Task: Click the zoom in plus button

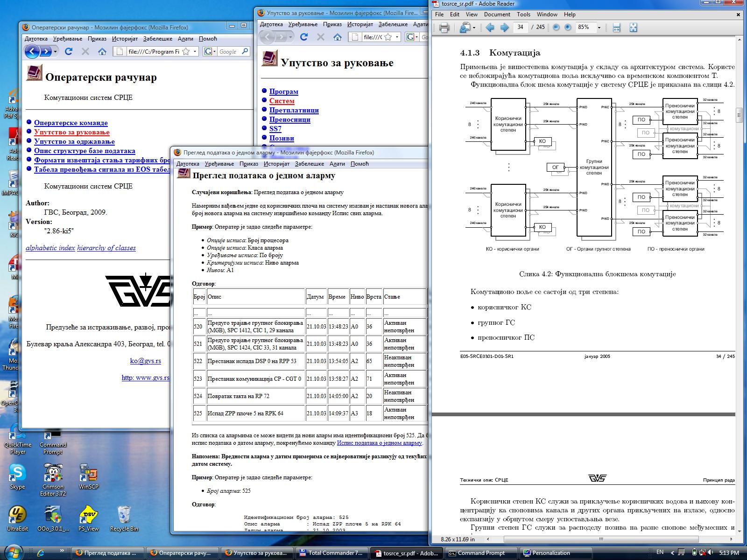Action: [568, 28]
